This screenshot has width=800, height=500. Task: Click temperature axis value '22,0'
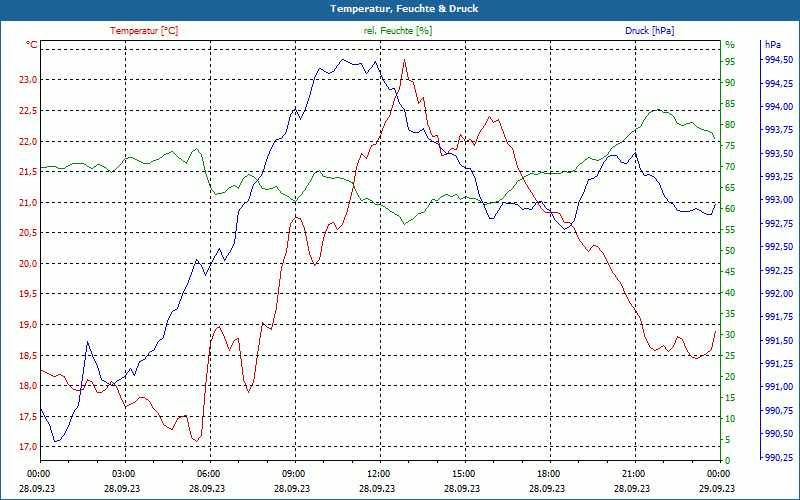28,141
